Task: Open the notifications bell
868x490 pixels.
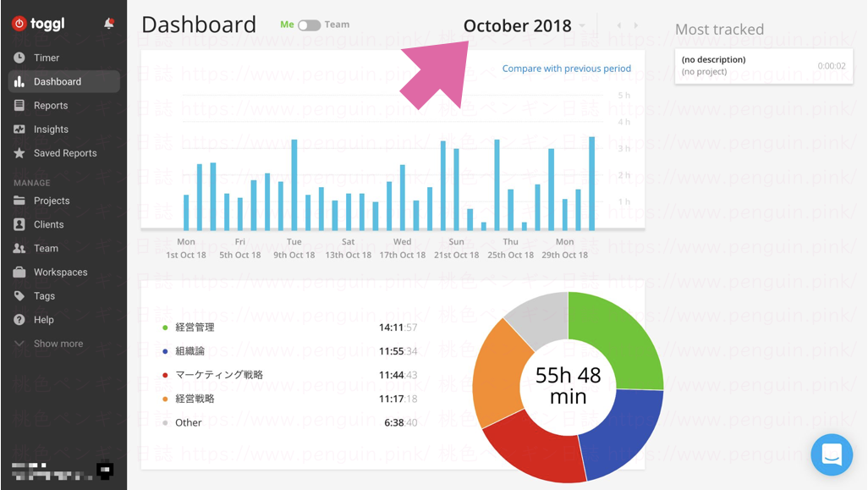Action: point(109,23)
